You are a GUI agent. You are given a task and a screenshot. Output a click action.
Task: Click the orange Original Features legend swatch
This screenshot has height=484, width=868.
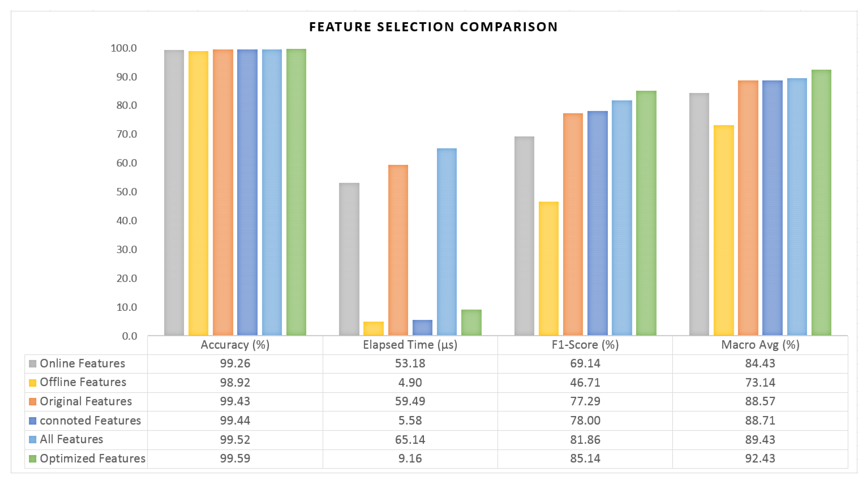coord(33,402)
